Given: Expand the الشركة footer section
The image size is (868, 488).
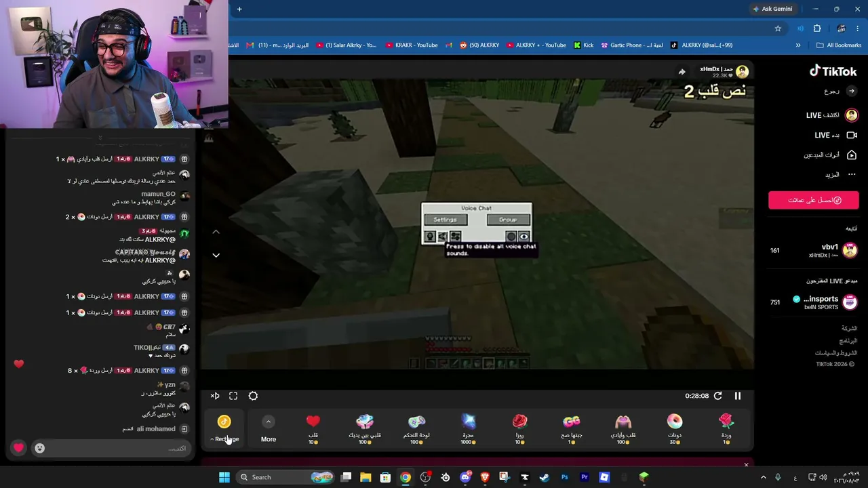Looking at the screenshot, I should 849,328.
